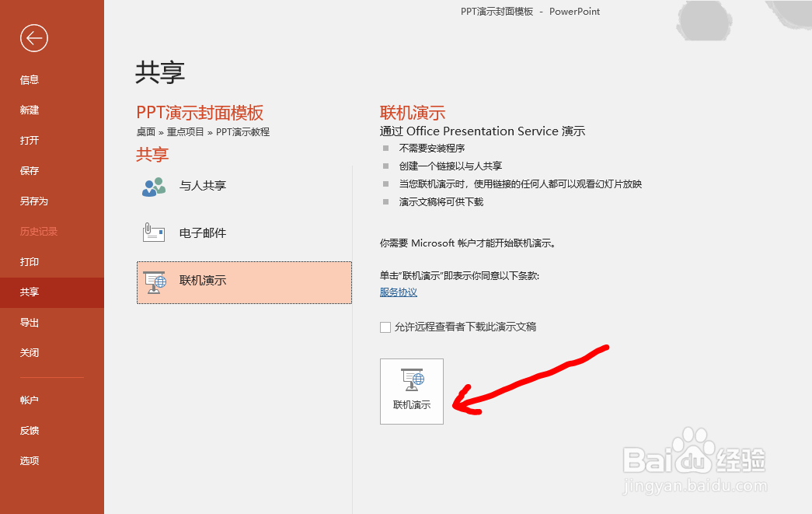Open 选项 settings

[x=30, y=460]
